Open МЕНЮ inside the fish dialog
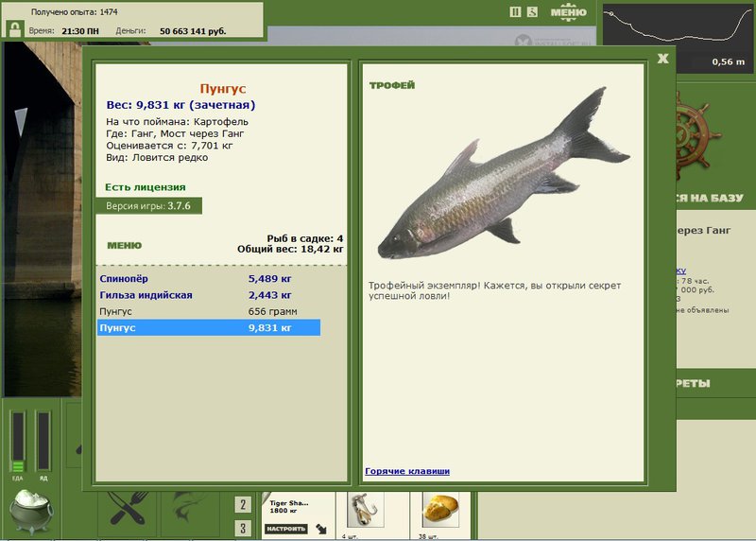Viewport: 756px width, 541px height. click(125, 245)
